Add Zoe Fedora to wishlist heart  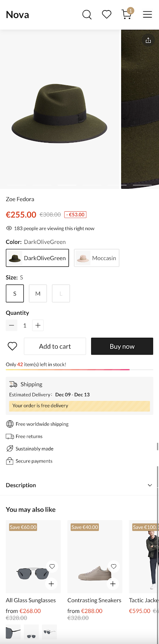tap(13, 346)
